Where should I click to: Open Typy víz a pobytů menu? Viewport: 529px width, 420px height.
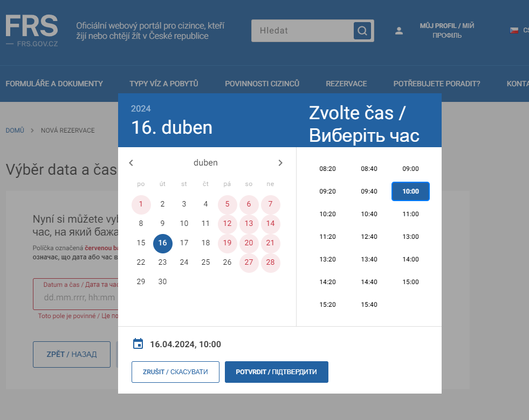point(163,84)
